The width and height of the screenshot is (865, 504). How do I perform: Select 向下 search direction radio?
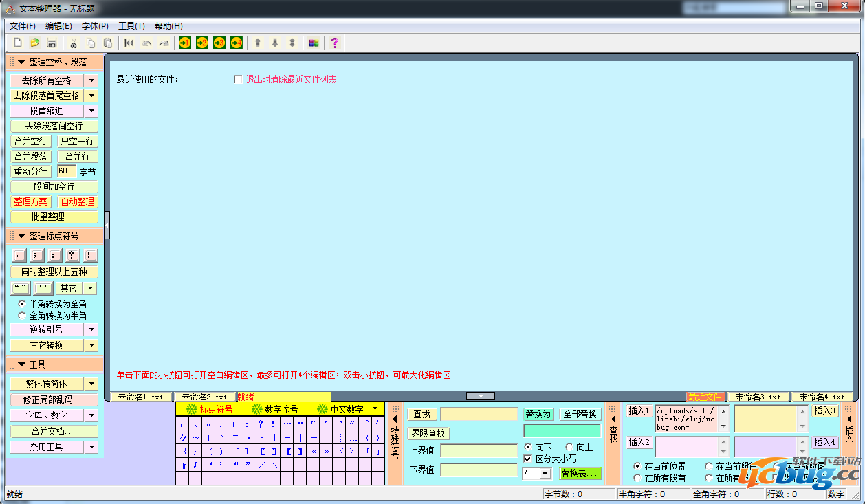[528, 448]
